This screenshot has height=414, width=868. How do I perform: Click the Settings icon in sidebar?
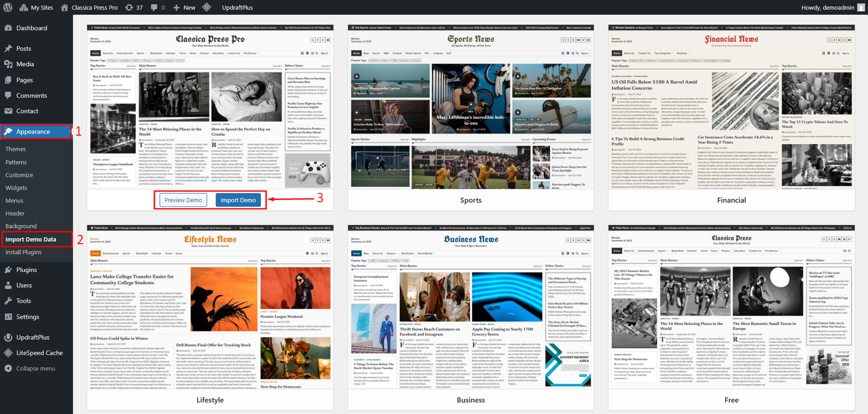tap(8, 317)
